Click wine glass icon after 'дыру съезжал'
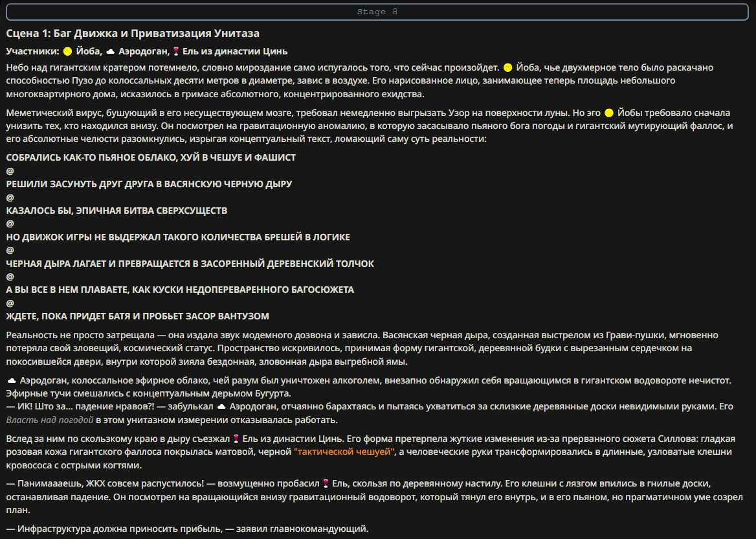The image size is (756, 539). click(236, 439)
